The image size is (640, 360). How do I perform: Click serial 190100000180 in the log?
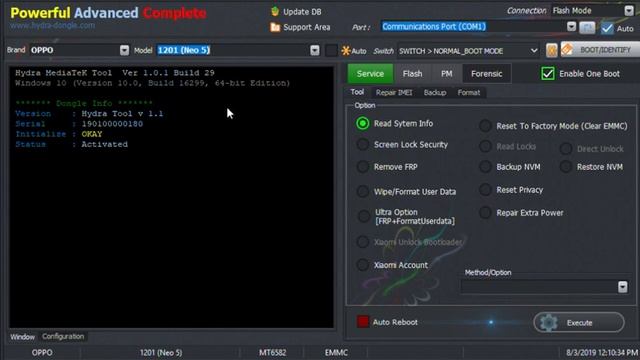point(112,124)
